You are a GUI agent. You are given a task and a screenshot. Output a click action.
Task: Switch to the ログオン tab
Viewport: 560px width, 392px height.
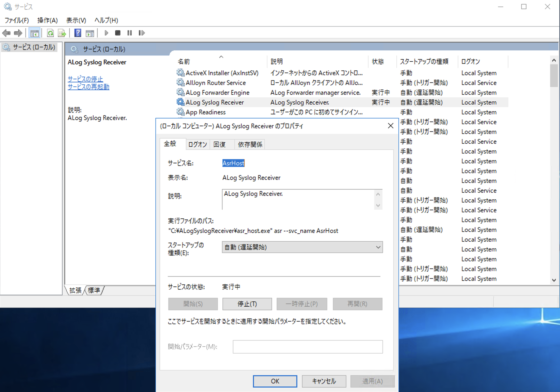tap(198, 144)
